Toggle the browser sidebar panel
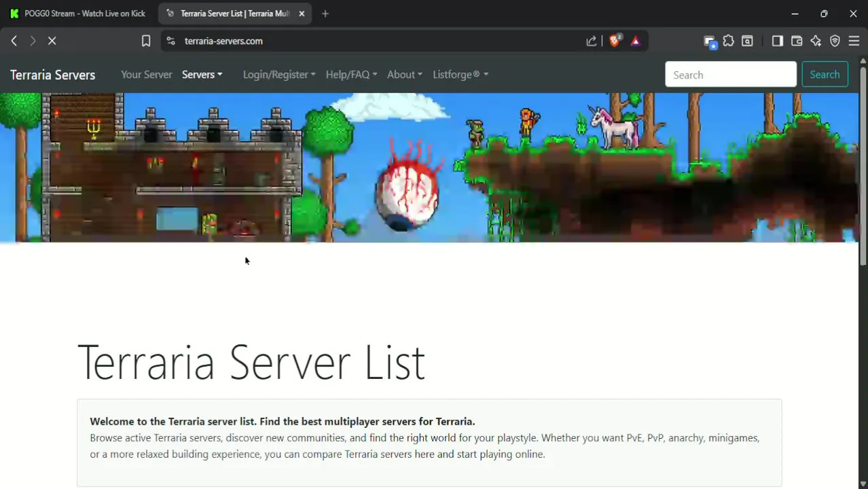 point(778,41)
